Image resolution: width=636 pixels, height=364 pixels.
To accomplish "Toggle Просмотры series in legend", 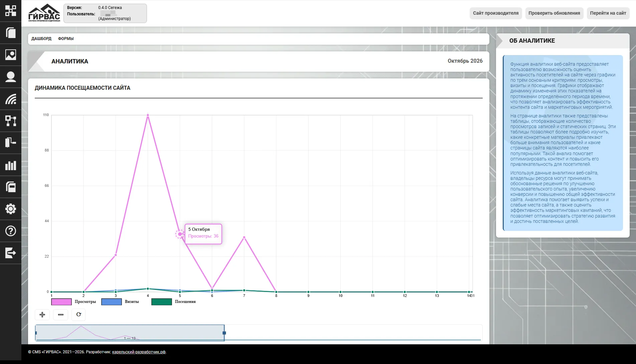I will click(85, 302).
